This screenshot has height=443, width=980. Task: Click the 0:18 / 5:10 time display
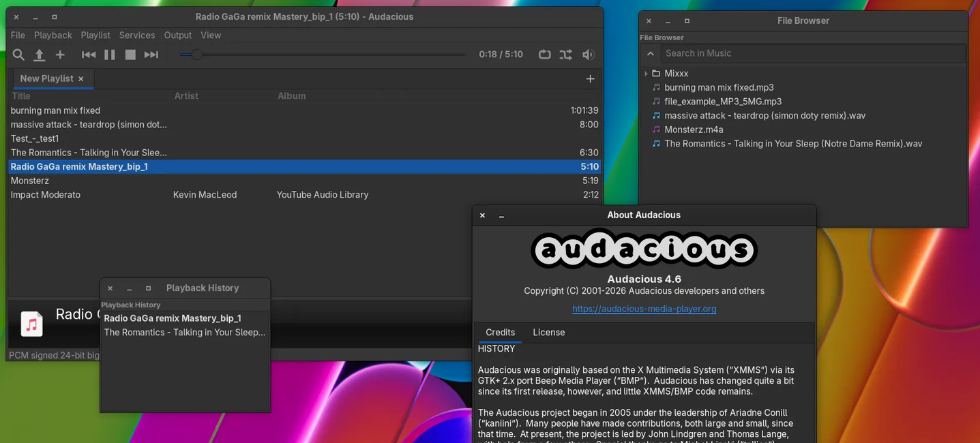501,55
